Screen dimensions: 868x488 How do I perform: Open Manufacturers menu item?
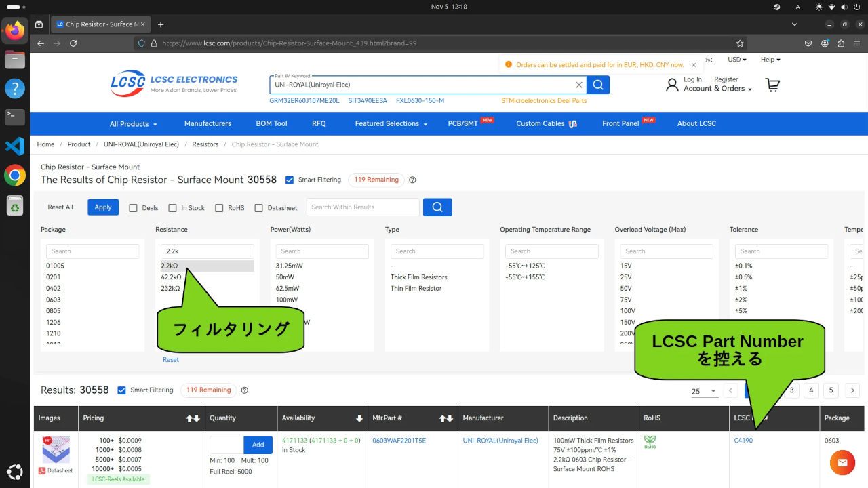tap(208, 123)
